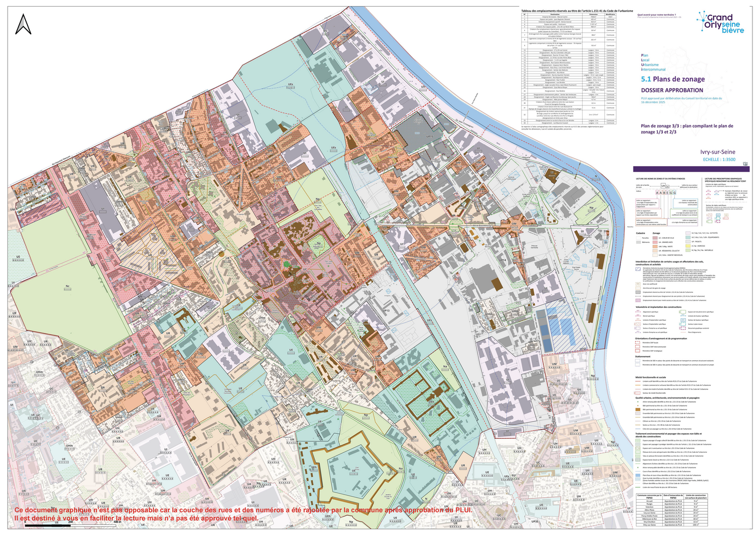
Task: Click the 'Espace boisé classé' legend symbol
Action: [638, 460]
